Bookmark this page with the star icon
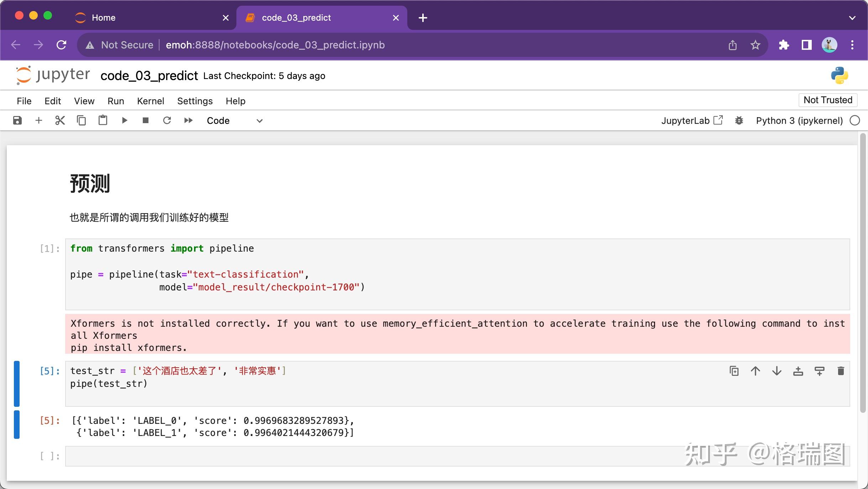868x489 pixels. click(x=755, y=45)
